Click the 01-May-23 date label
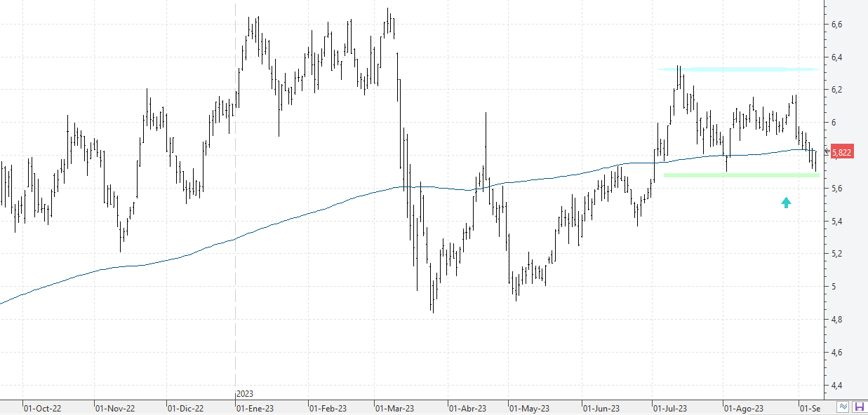The height and width of the screenshot is (415, 868). (529, 408)
